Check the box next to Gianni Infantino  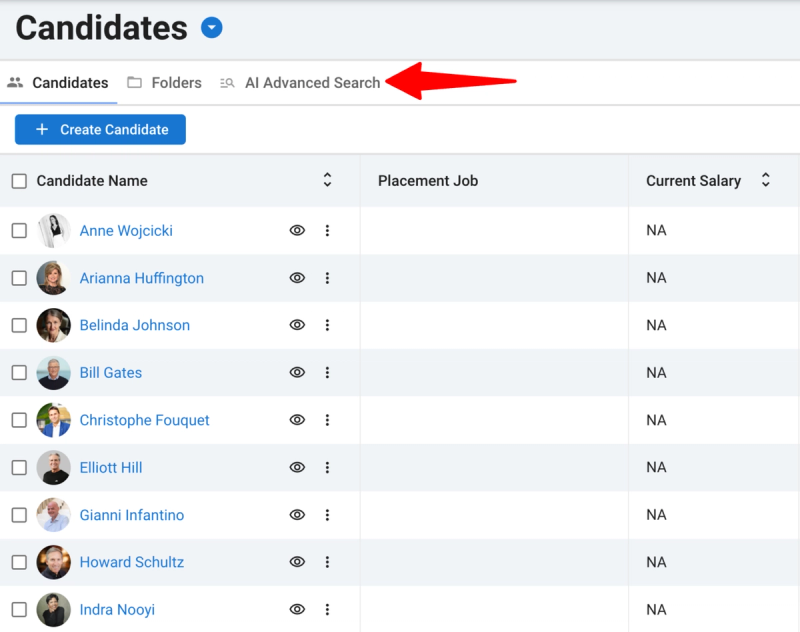pyautogui.click(x=19, y=515)
